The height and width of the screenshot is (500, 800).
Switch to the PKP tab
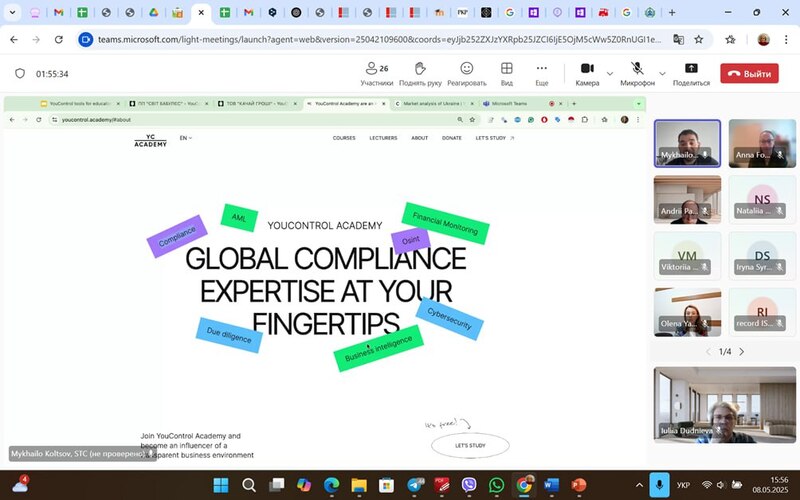click(x=462, y=13)
